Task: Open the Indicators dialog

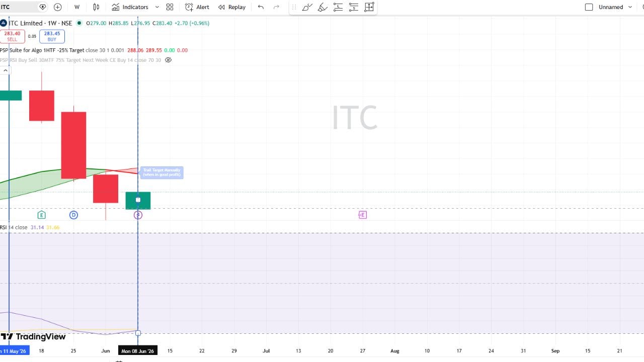Action: (130, 7)
